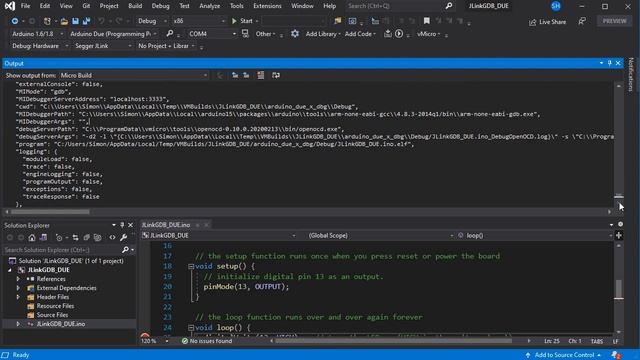The height and width of the screenshot is (360, 640).
Task: Open the Build menu
Action: coord(135,6)
